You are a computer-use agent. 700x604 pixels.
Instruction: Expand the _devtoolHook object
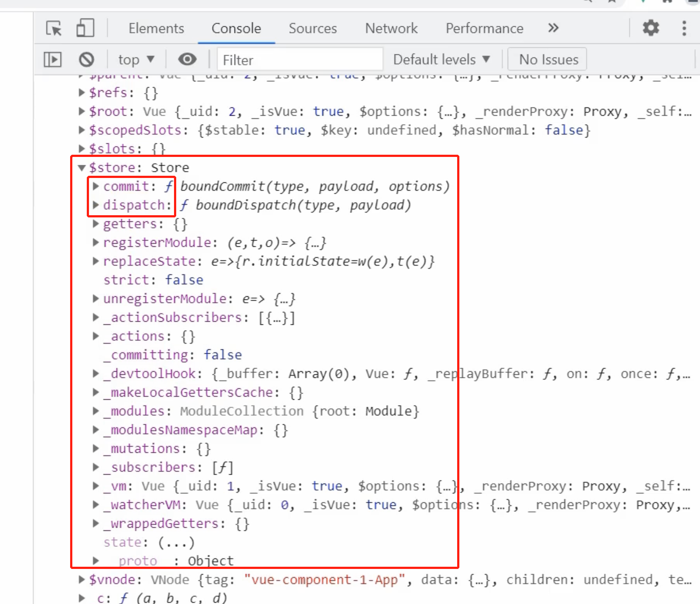(x=96, y=374)
